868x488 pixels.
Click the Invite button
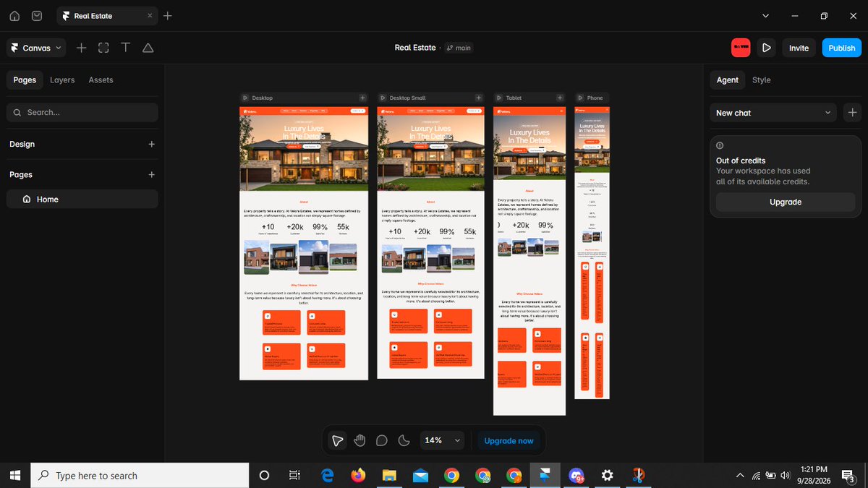(x=799, y=48)
